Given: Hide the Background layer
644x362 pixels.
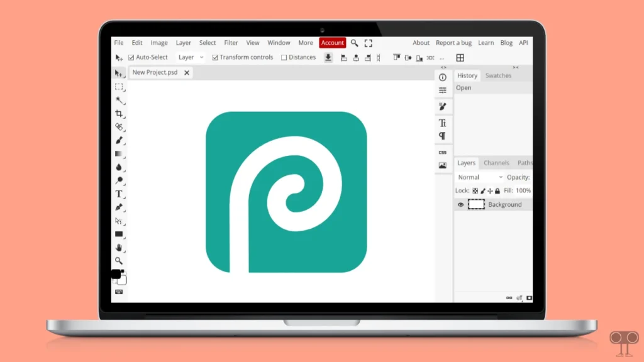Looking at the screenshot, I should pos(461,204).
